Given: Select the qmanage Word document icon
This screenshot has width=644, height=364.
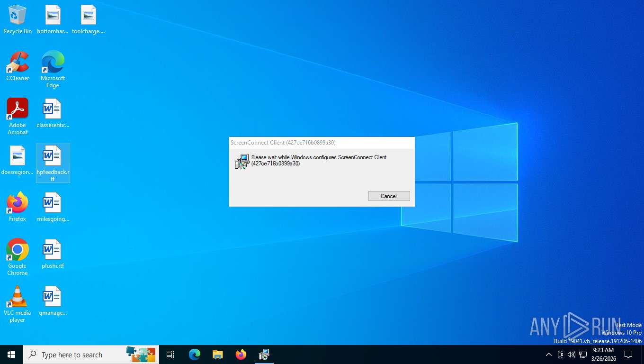Looking at the screenshot, I should (x=53, y=301).
